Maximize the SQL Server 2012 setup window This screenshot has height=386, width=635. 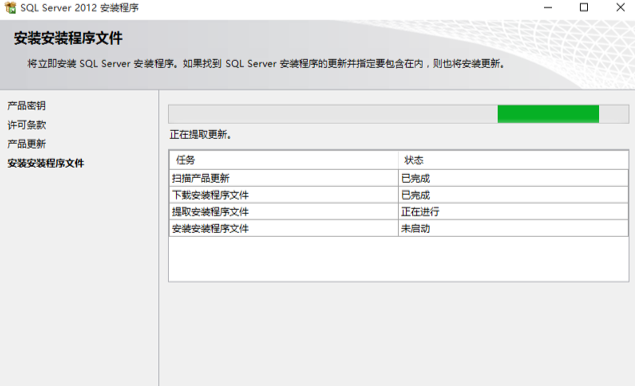[x=584, y=8]
